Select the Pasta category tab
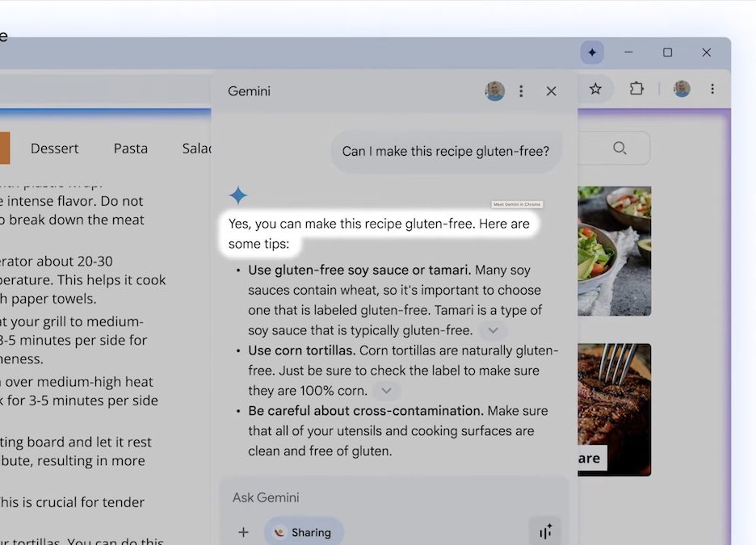The width and height of the screenshot is (756, 545). 130,148
